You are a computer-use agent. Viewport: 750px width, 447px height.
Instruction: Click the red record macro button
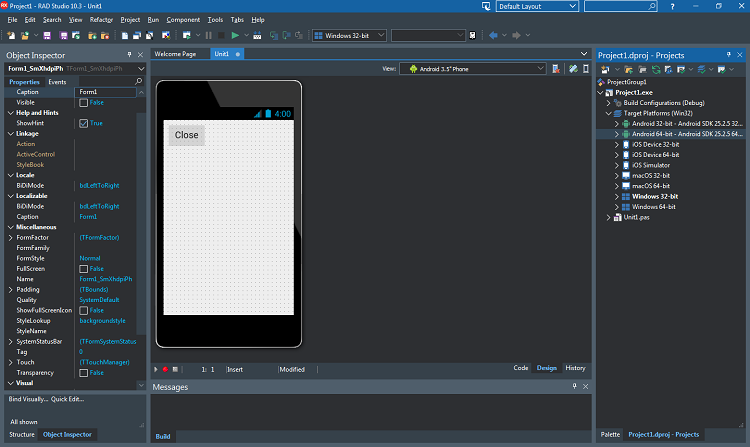165,370
